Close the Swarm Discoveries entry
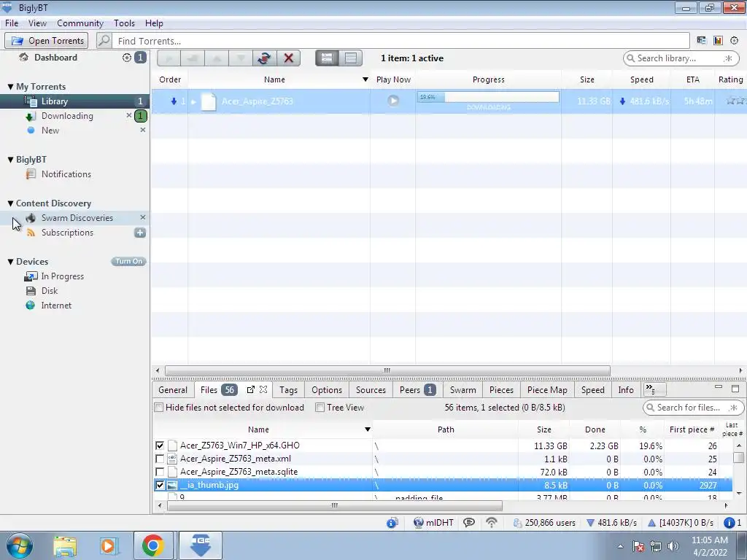 click(x=142, y=217)
